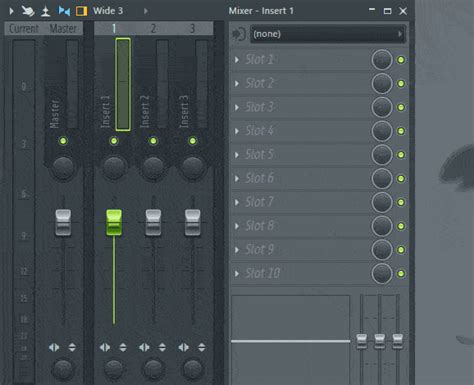Toggle the Slot 10 enable LED

coord(401,274)
